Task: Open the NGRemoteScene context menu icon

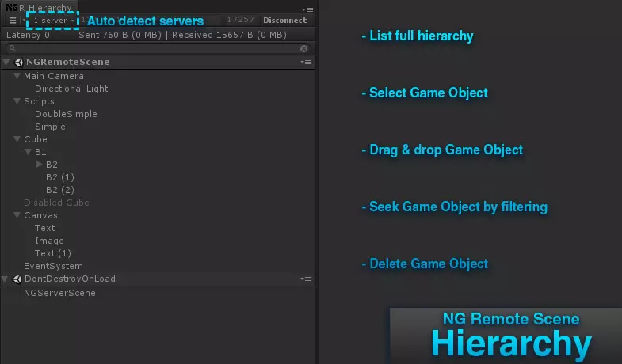Action: click(x=306, y=63)
